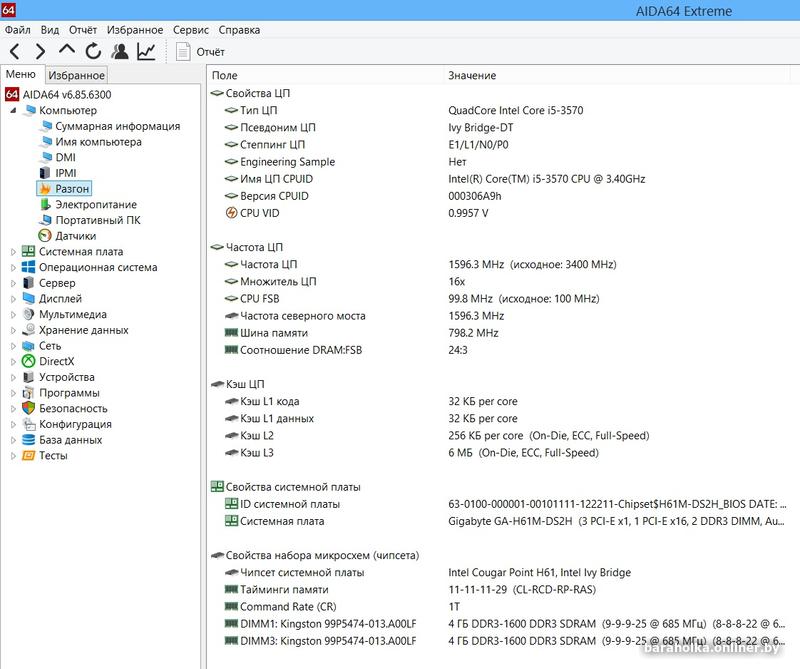This screenshot has height=669, width=800.
Task: Expand the Тесты tree node
Action: tap(13, 456)
